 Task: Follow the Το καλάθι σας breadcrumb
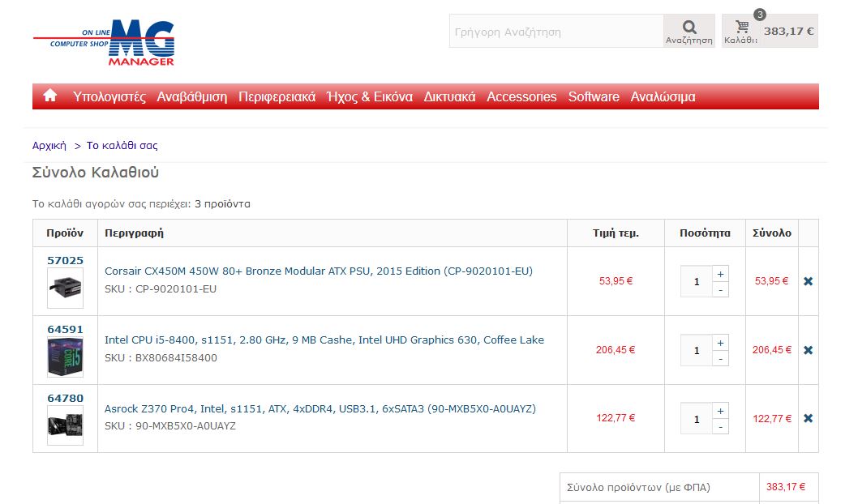(122, 145)
